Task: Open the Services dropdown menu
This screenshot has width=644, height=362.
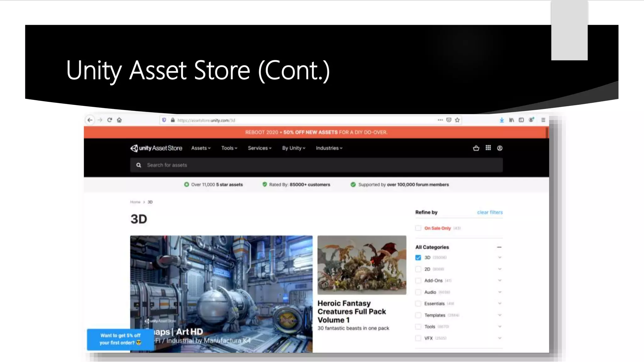Action: click(259, 148)
